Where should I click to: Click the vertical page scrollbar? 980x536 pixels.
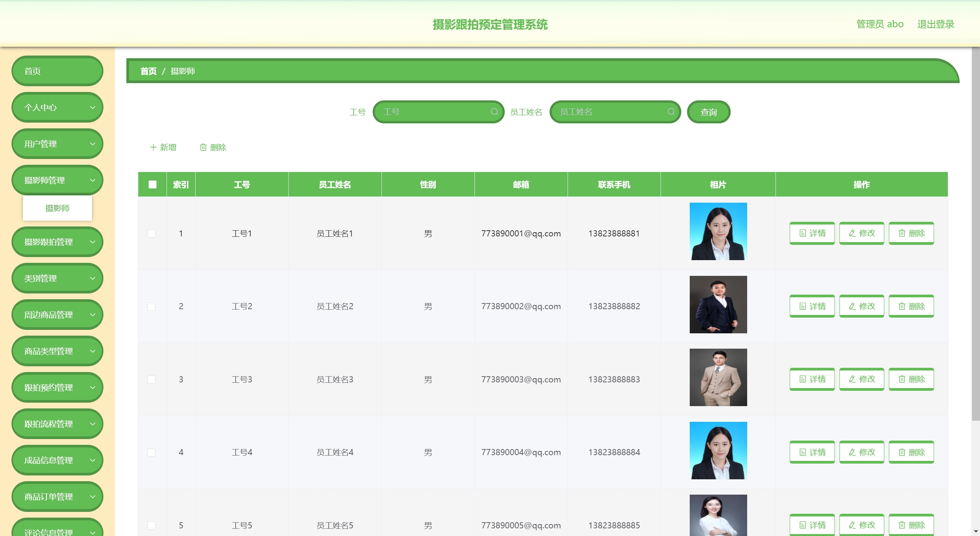[x=975, y=230]
